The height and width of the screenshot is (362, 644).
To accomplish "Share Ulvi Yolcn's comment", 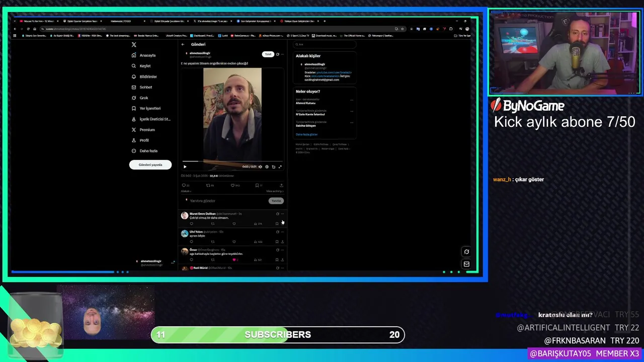I will click(282, 242).
